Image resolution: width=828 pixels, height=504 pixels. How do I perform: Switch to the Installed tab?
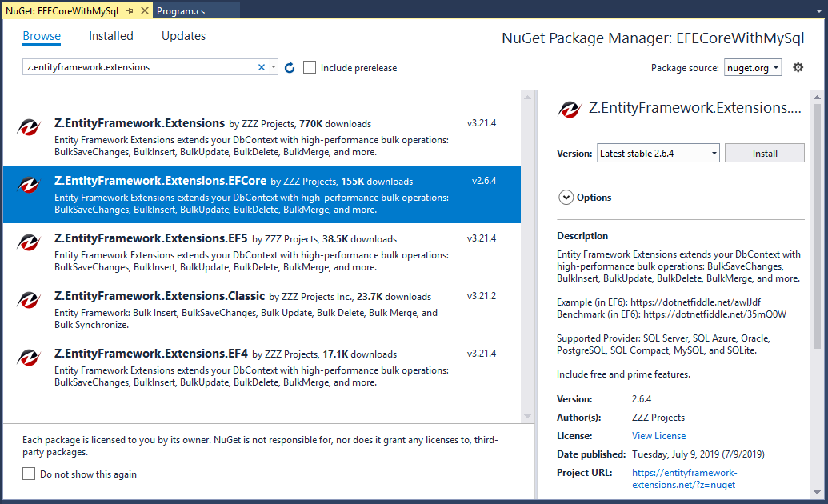point(111,36)
